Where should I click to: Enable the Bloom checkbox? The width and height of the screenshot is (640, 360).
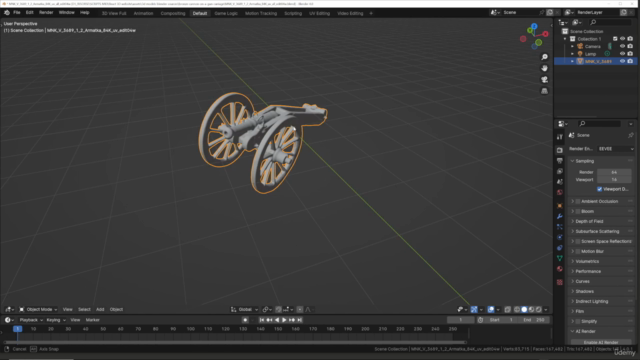coord(578,211)
